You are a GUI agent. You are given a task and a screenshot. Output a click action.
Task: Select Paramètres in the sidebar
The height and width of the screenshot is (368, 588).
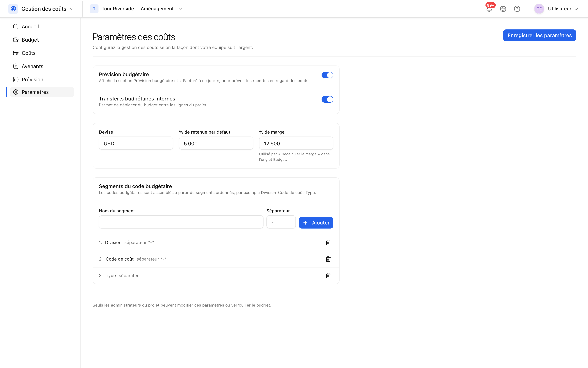point(42,92)
